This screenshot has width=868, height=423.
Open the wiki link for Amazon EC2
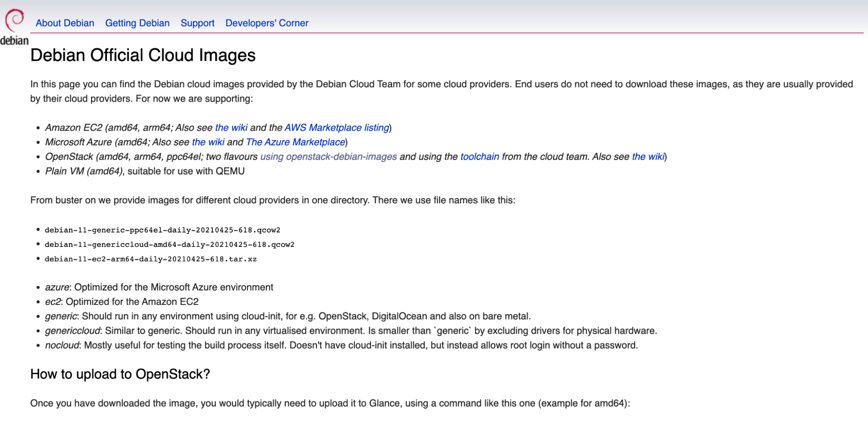coord(231,128)
